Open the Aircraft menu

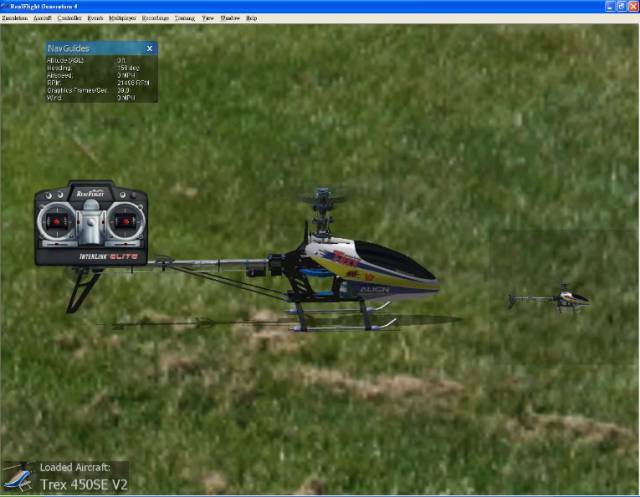click(42, 18)
